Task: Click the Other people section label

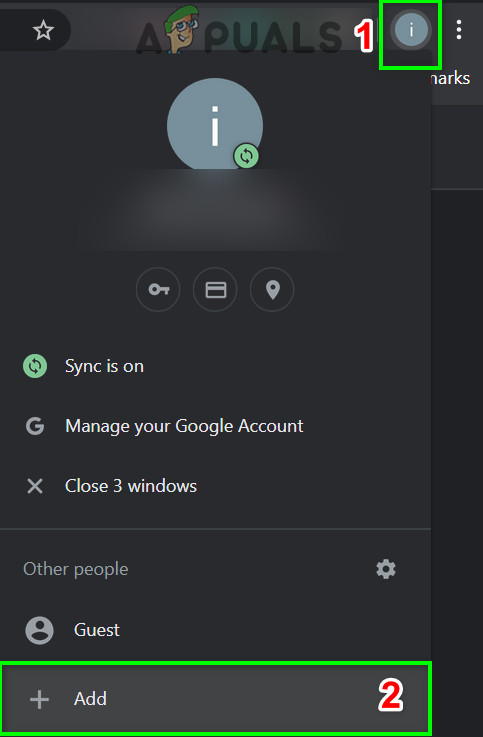Action: (x=76, y=569)
